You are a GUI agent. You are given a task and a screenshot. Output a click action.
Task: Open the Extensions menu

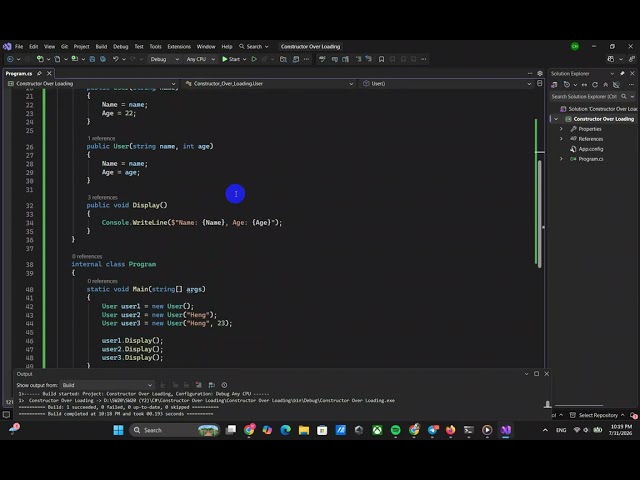click(179, 47)
